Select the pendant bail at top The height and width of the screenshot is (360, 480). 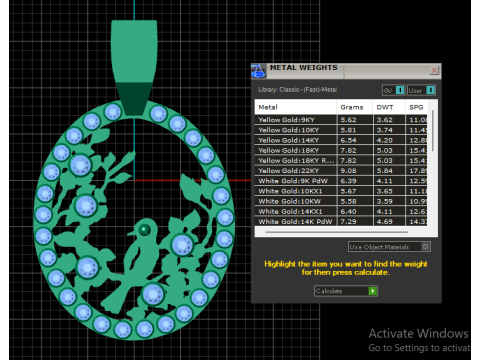134,68
